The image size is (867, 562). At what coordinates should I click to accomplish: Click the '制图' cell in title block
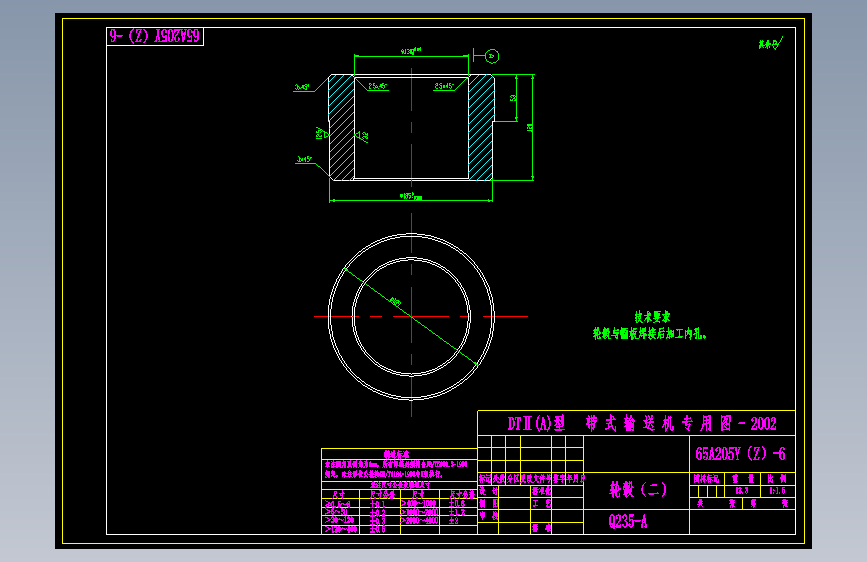488,503
